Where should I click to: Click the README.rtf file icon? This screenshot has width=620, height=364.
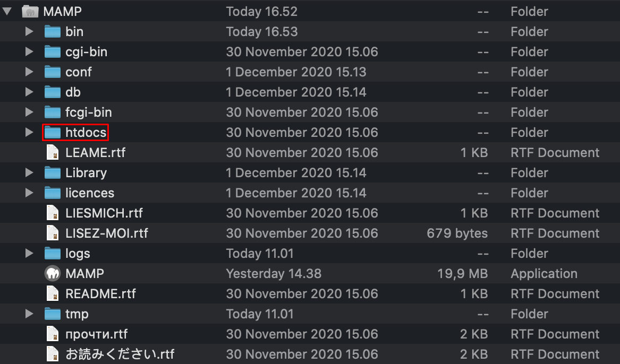click(x=52, y=294)
